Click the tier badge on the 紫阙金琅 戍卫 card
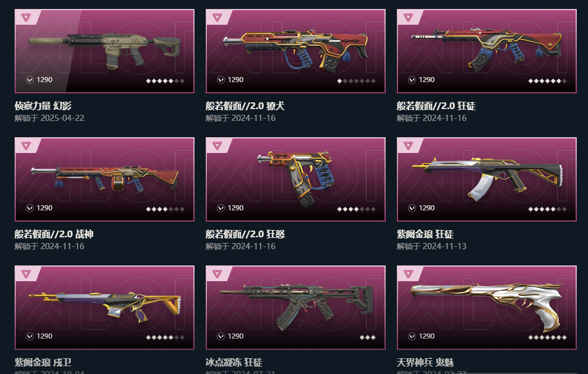588x374 pixels. [x=26, y=274]
